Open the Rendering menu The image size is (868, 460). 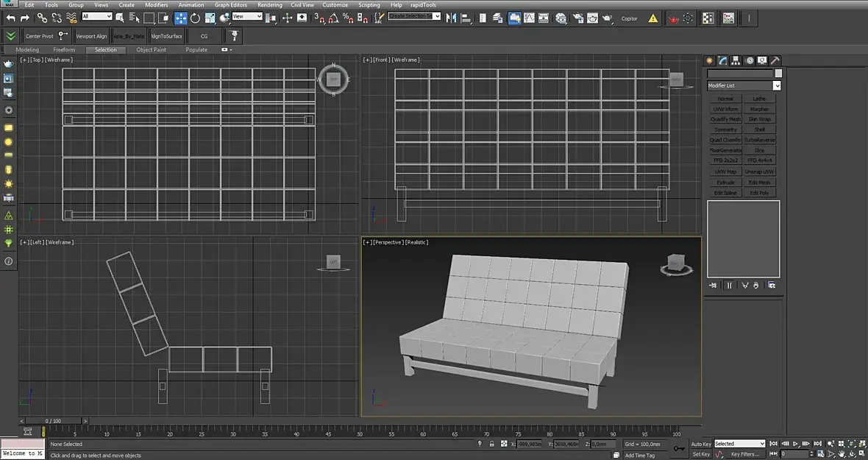coord(269,5)
